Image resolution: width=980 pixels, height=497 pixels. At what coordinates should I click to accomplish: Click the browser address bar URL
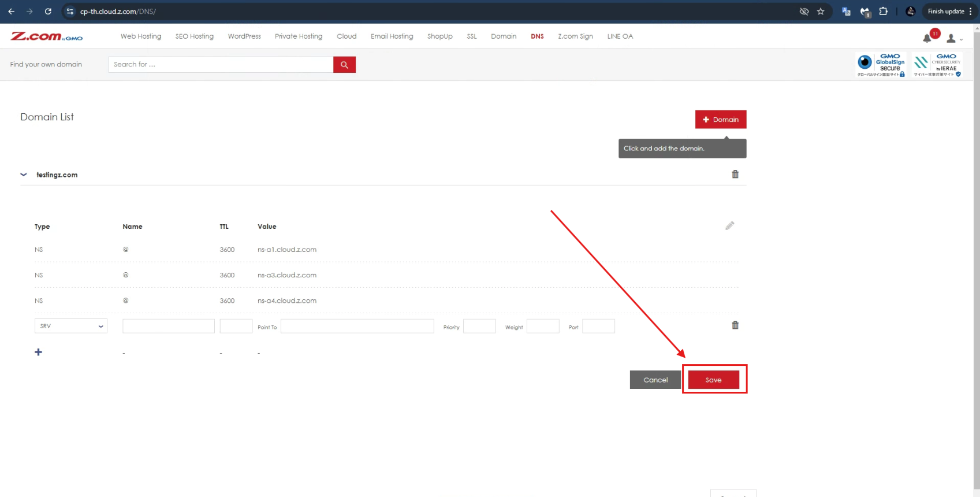pos(118,12)
